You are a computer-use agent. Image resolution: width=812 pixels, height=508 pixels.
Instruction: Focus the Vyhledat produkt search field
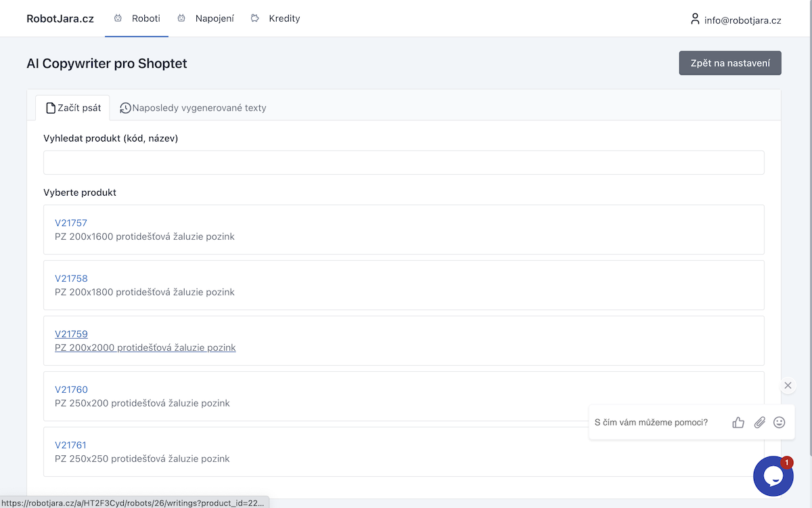(x=404, y=163)
